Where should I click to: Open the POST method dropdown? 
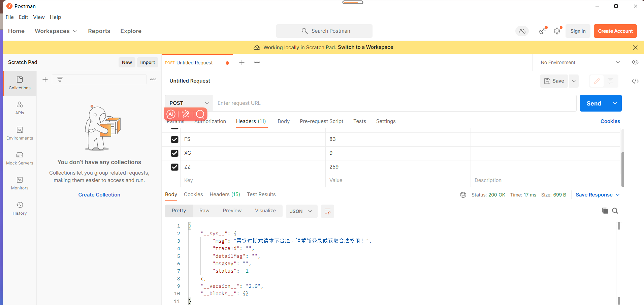pyautogui.click(x=189, y=103)
